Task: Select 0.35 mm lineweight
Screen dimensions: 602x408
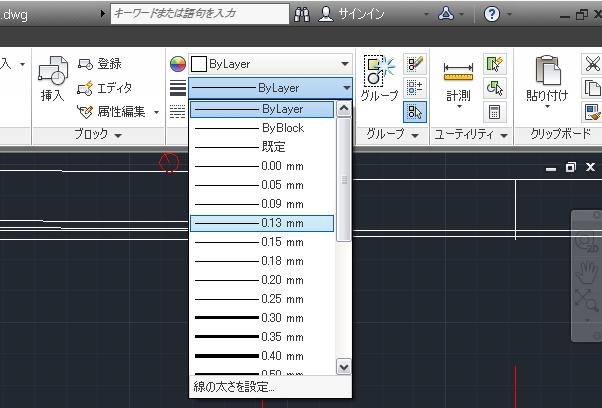Action: coord(262,337)
